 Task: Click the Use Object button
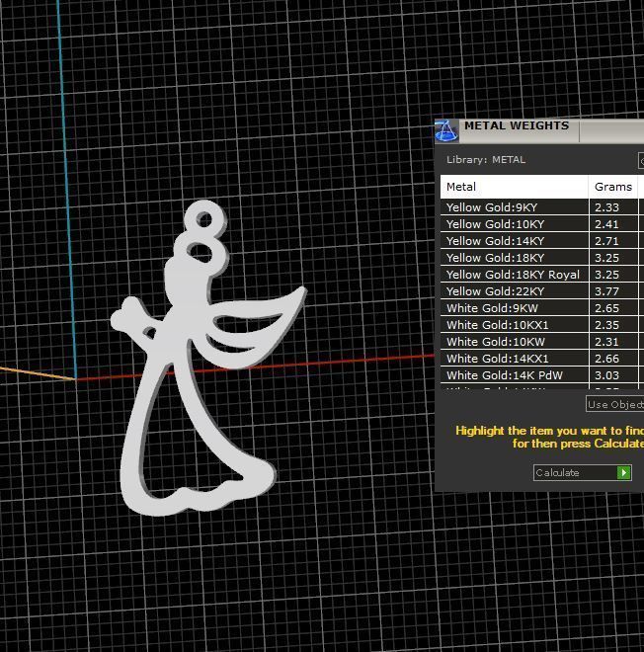(x=615, y=404)
